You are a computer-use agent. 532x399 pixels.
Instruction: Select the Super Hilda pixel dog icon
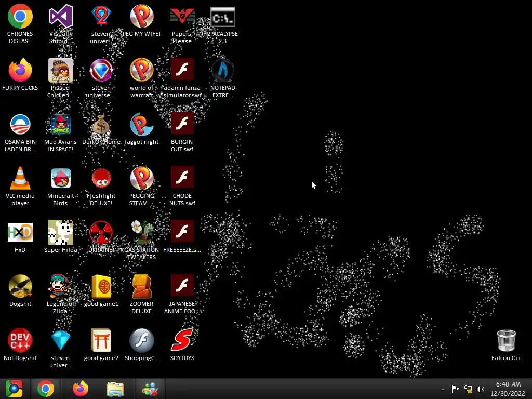click(60, 232)
